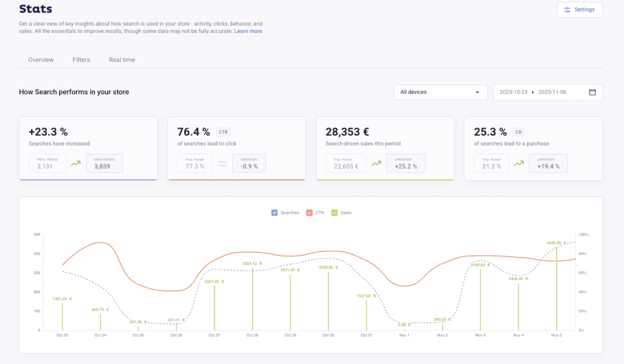Click the approximately-equal icon in CTR card
This screenshot has height=364, width=624.
(x=222, y=163)
